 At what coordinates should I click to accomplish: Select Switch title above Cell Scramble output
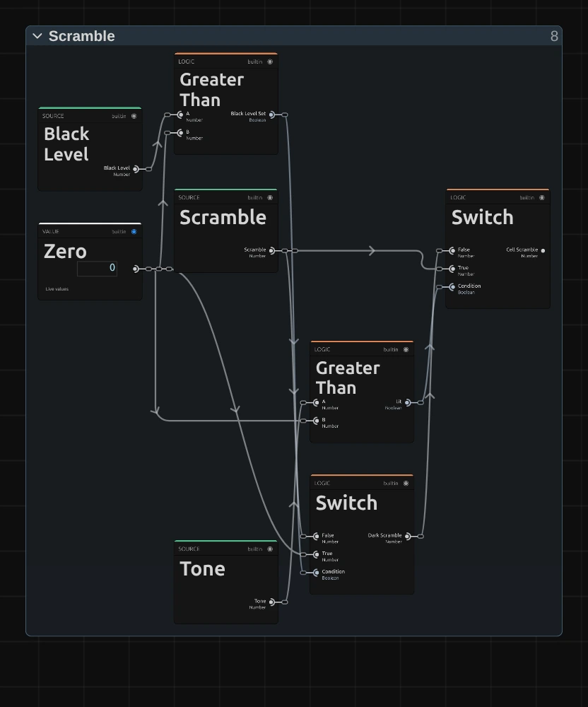[x=483, y=217]
